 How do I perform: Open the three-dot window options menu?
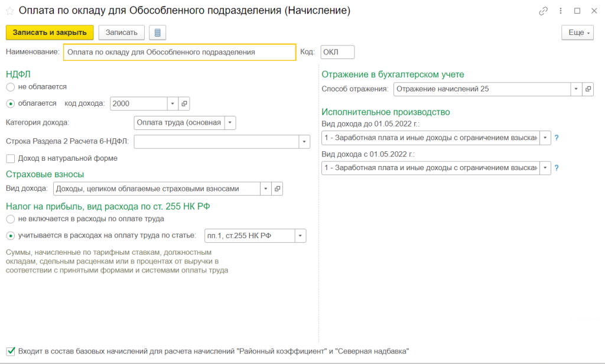[x=560, y=11]
